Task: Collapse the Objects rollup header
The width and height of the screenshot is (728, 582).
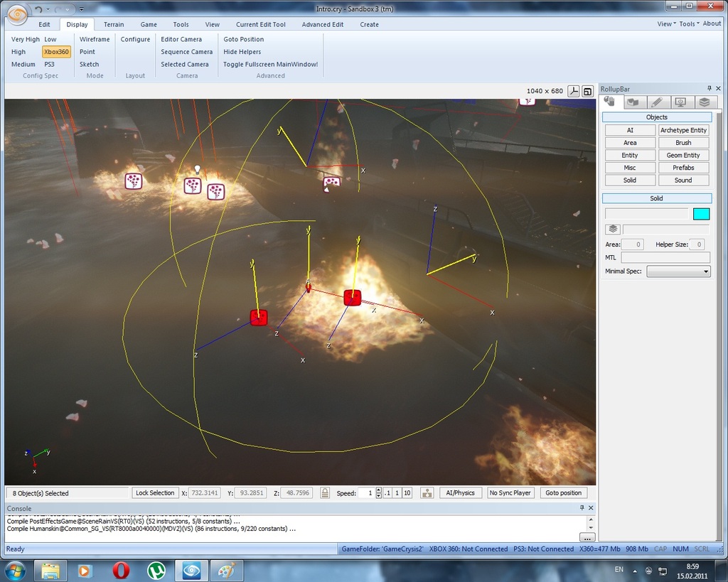Action: point(656,117)
